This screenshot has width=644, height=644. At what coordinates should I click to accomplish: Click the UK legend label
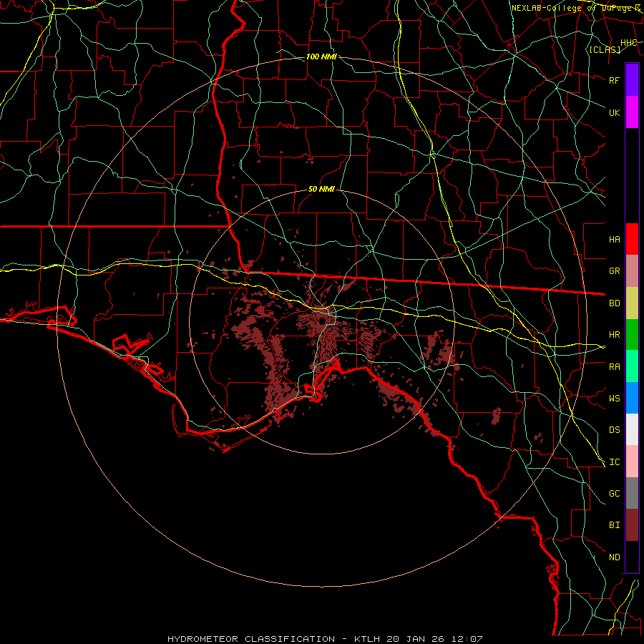pos(614,112)
